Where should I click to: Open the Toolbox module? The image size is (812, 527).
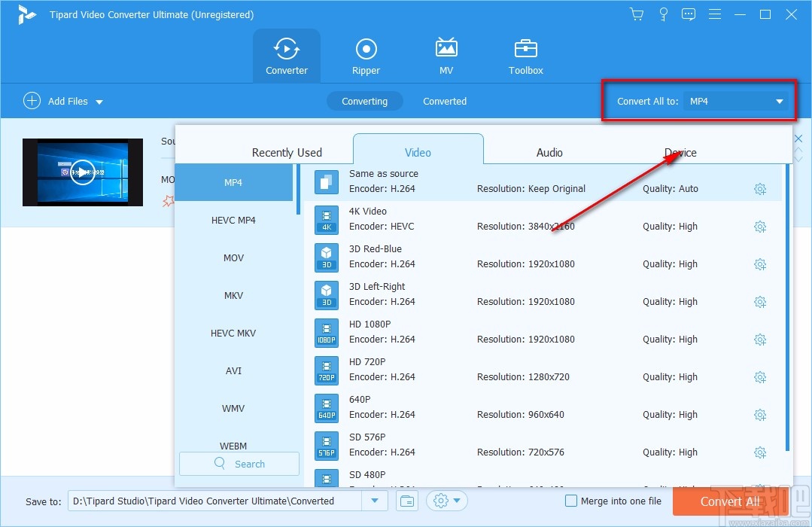coord(525,56)
